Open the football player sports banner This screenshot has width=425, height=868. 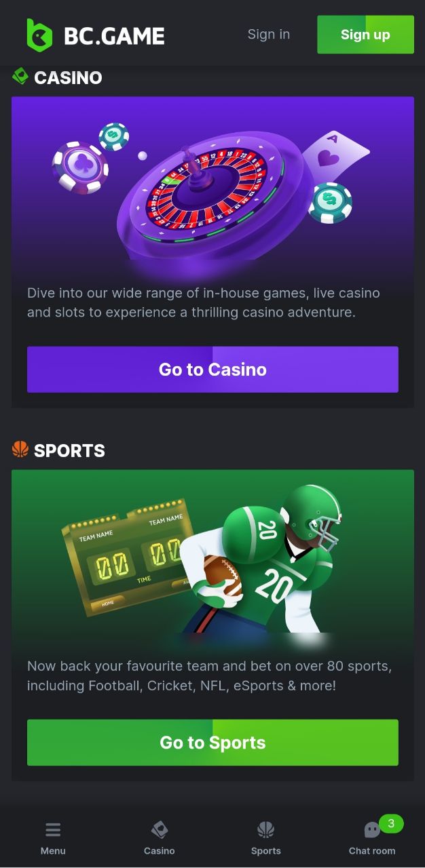pos(212,557)
